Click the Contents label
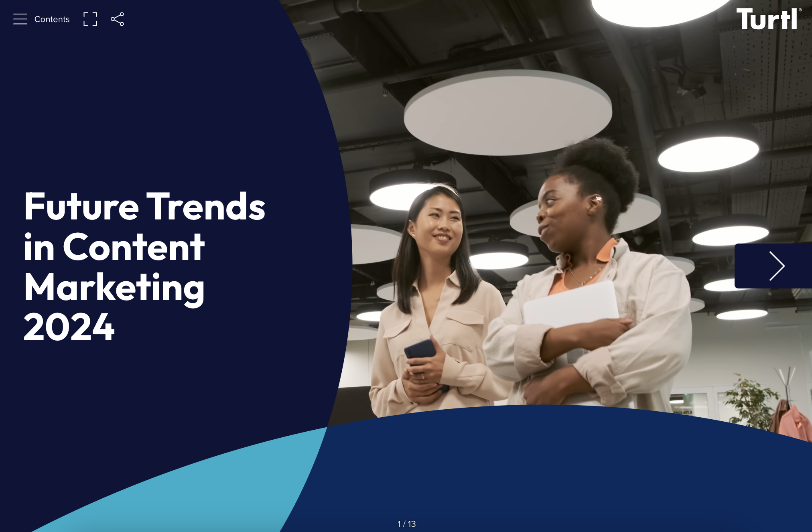 pos(52,19)
